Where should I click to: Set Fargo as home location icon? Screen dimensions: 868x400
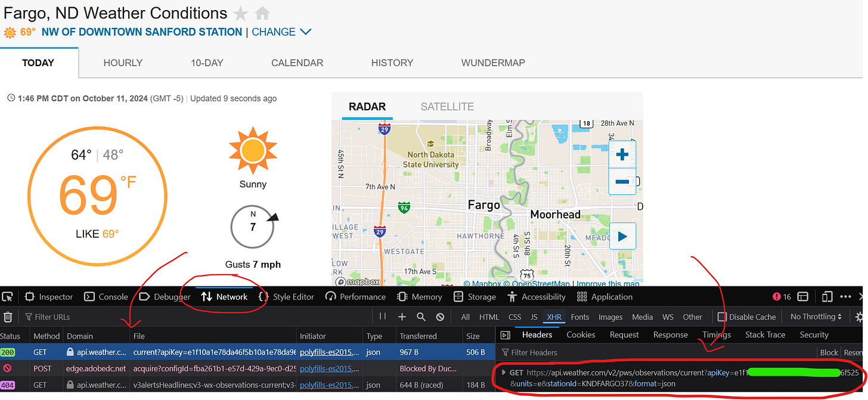click(262, 13)
